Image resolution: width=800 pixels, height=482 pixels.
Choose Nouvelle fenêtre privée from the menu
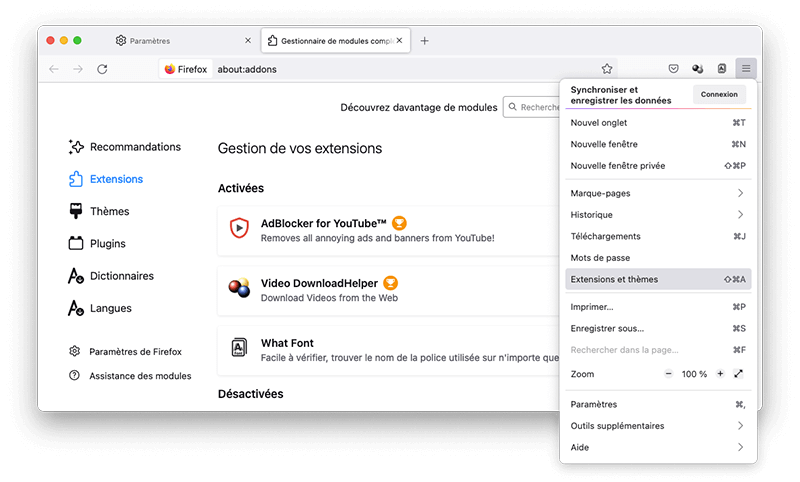658,165
